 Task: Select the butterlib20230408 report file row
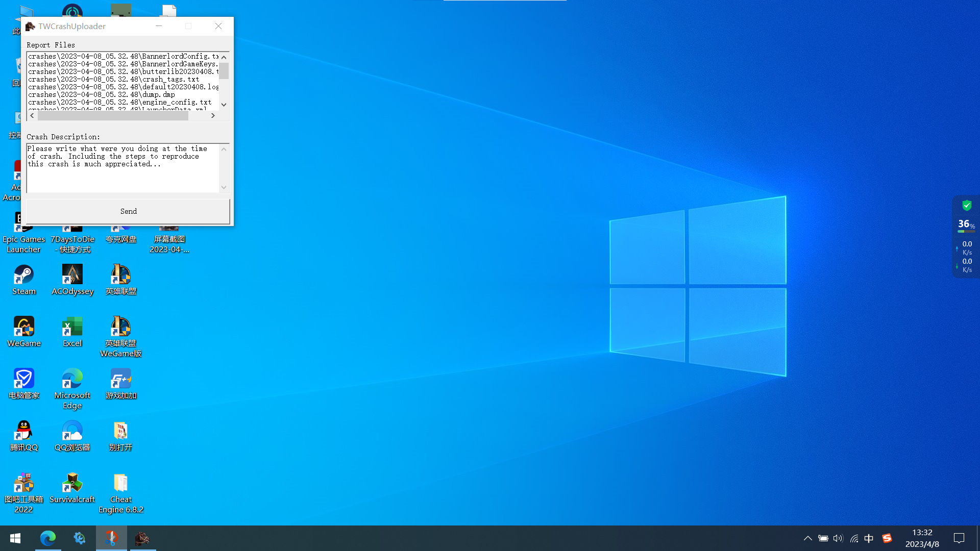(124, 71)
